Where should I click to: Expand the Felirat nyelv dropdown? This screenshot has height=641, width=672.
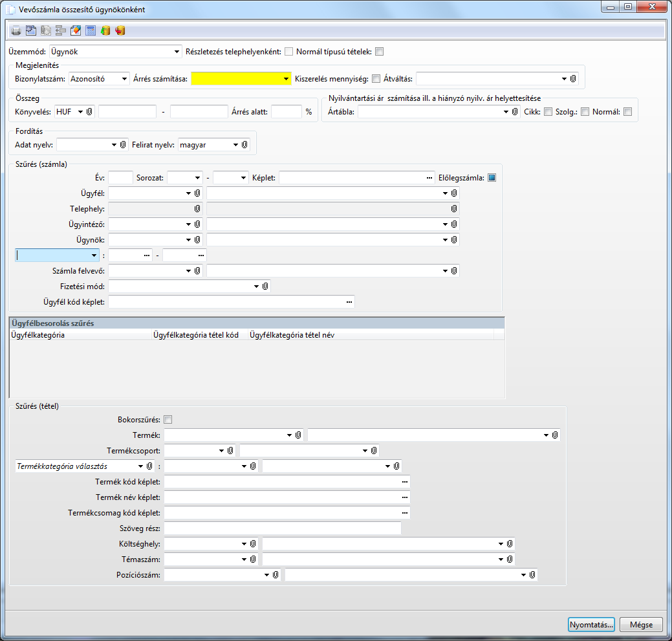click(x=235, y=145)
